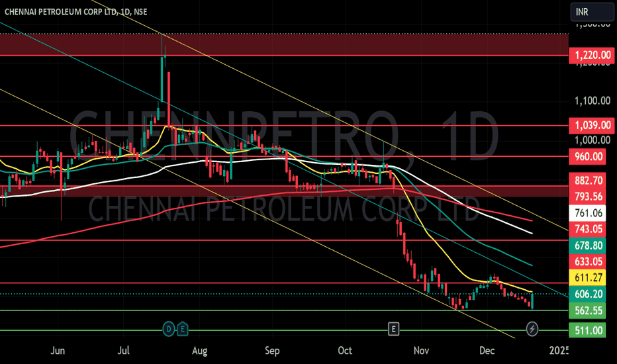
Task: Select the 743.05 price label
Action: pyautogui.click(x=589, y=229)
